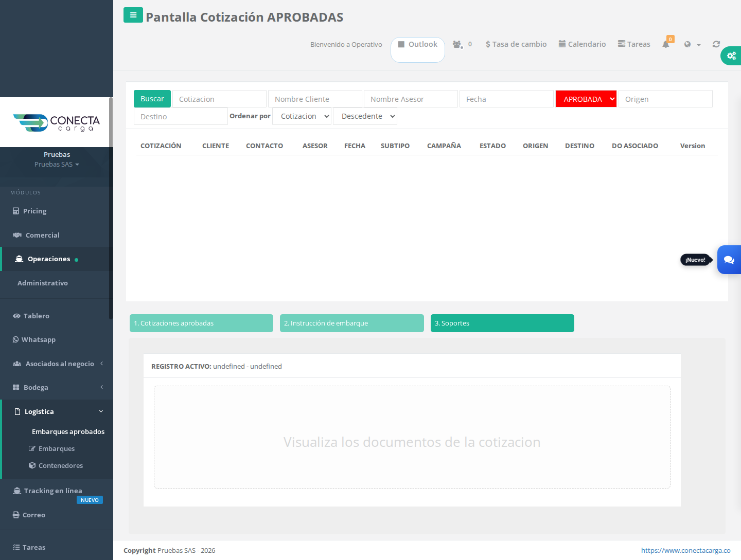The height and width of the screenshot is (560, 741).
Task: Open the Calendario link in header
Action: [x=582, y=44]
